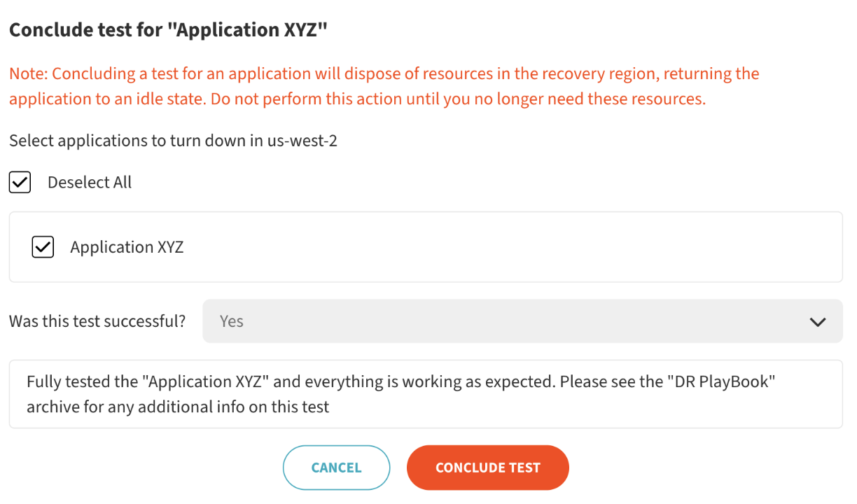Place cursor after "info on this test" in notes

pyautogui.click(x=330, y=407)
